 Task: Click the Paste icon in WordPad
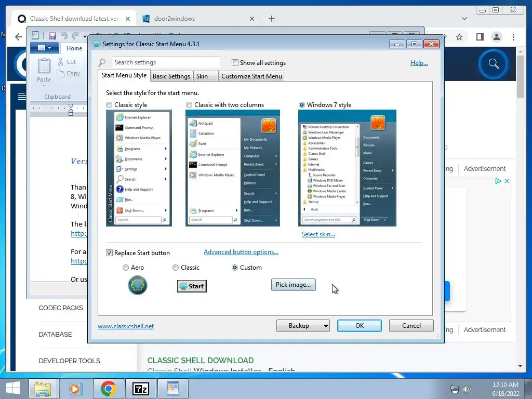[x=44, y=66]
